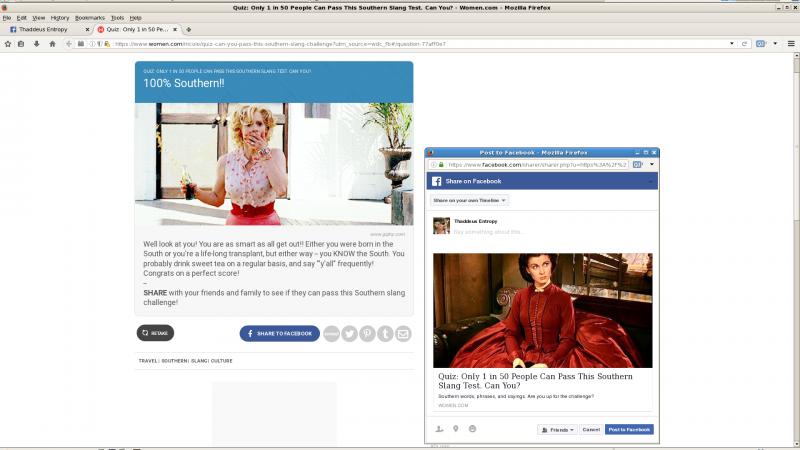The height and width of the screenshot is (450, 800).
Task: Share quiz result via email icon
Action: (403, 333)
